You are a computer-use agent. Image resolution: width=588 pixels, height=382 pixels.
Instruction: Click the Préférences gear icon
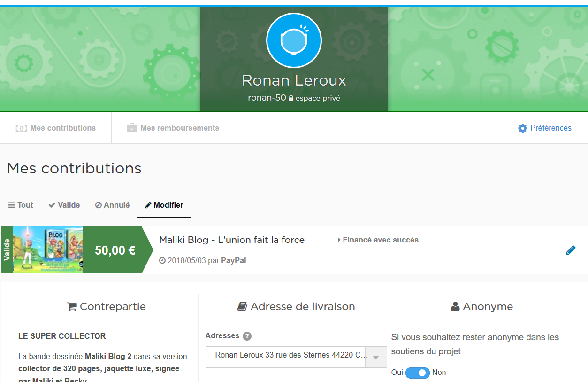(x=522, y=128)
